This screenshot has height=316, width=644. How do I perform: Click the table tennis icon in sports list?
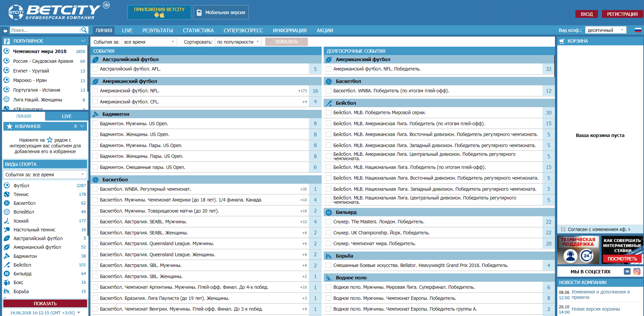point(6,229)
